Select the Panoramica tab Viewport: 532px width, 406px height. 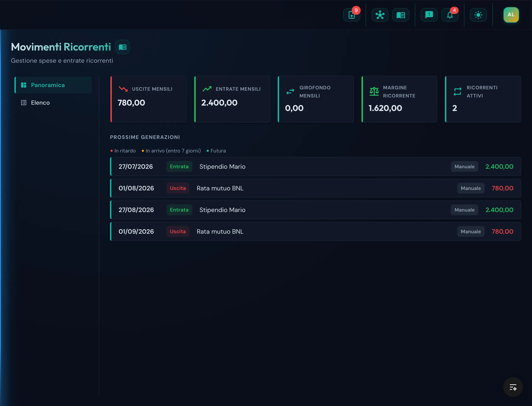tap(53, 85)
